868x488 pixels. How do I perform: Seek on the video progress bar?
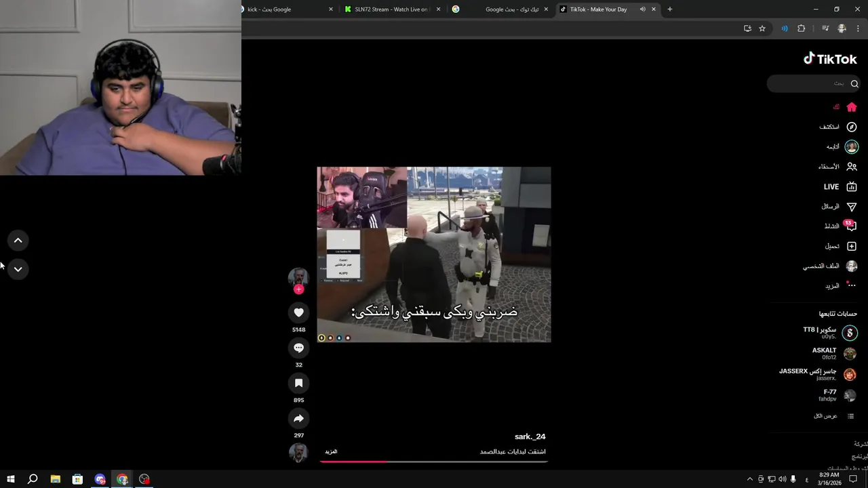click(x=434, y=462)
